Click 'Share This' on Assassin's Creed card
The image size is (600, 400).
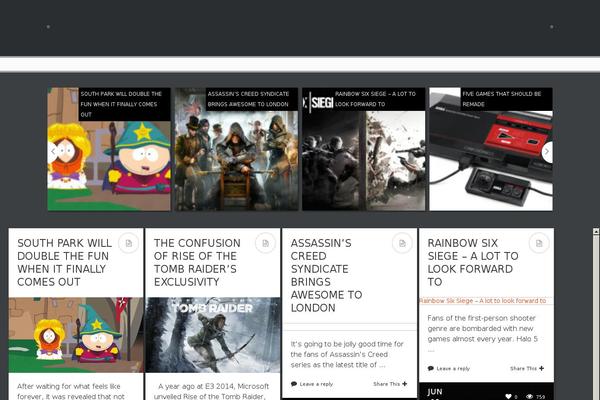pyautogui.click(x=386, y=384)
